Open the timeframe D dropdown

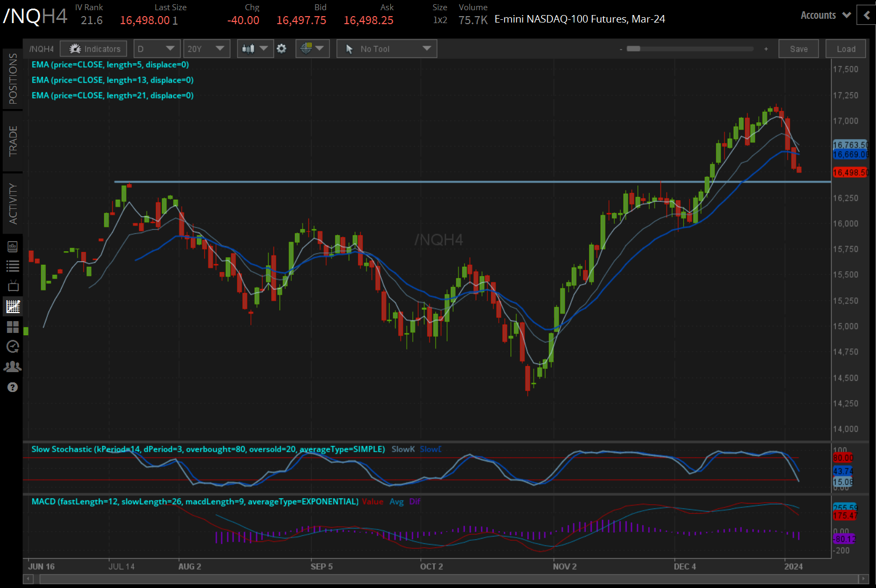pyautogui.click(x=156, y=48)
